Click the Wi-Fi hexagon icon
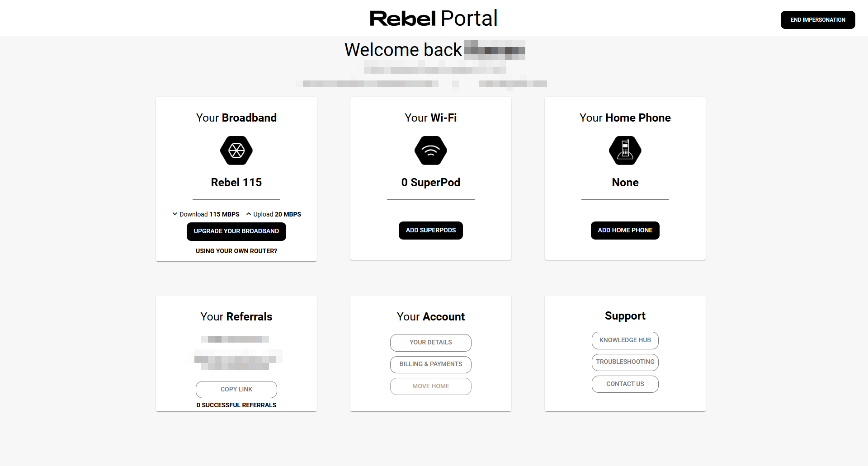This screenshot has width=868, height=466. [431, 151]
